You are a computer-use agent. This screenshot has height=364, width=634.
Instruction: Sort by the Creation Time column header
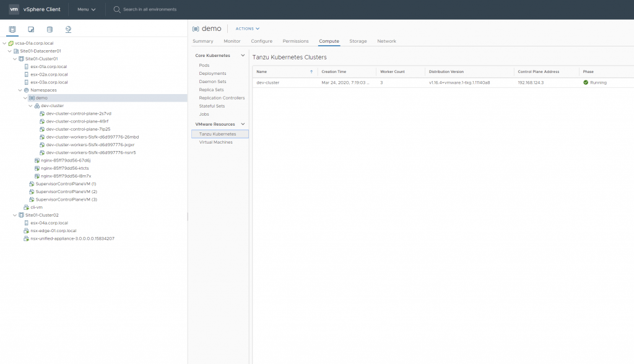pyautogui.click(x=334, y=72)
